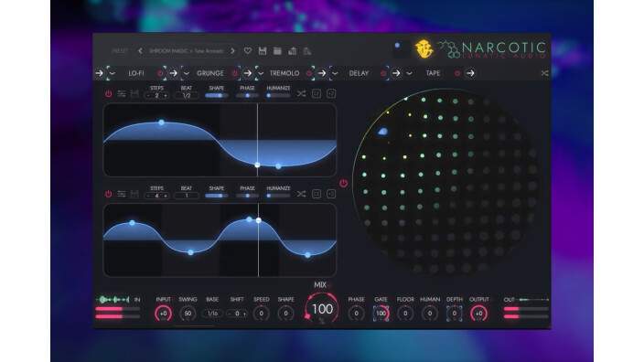The width and height of the screenshot is (644, 362).
Task: Click the blue puck in XY pad
Action: coord(382,132)
